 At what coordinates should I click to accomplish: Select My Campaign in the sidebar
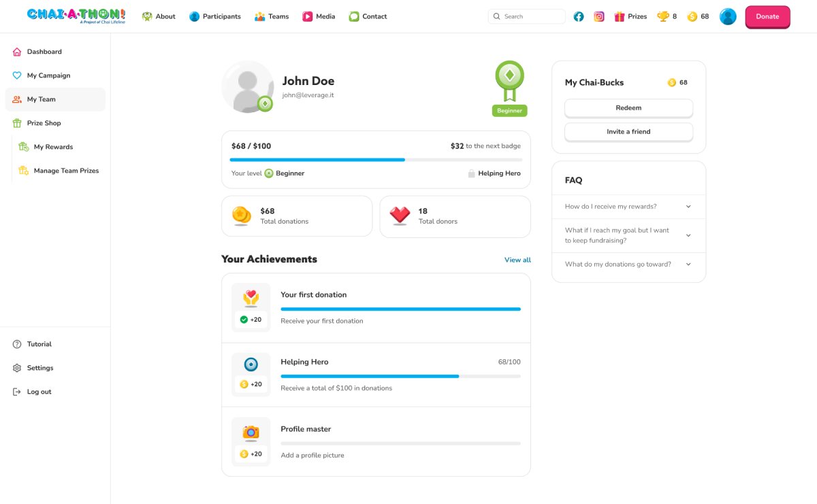coord(55,75)
